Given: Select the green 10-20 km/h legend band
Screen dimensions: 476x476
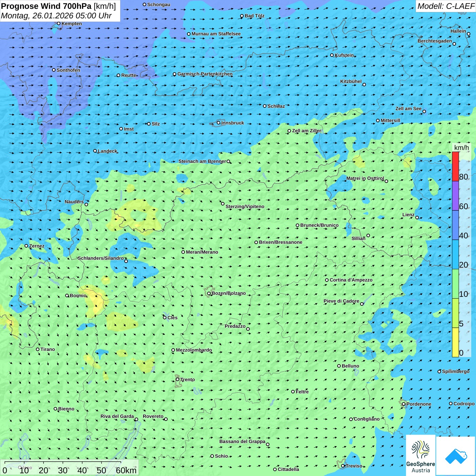Looking at the screenshot, I should coord(455,284).
